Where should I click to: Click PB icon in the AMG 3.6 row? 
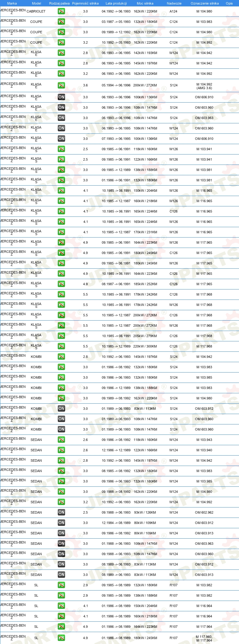tap(61, 86)
